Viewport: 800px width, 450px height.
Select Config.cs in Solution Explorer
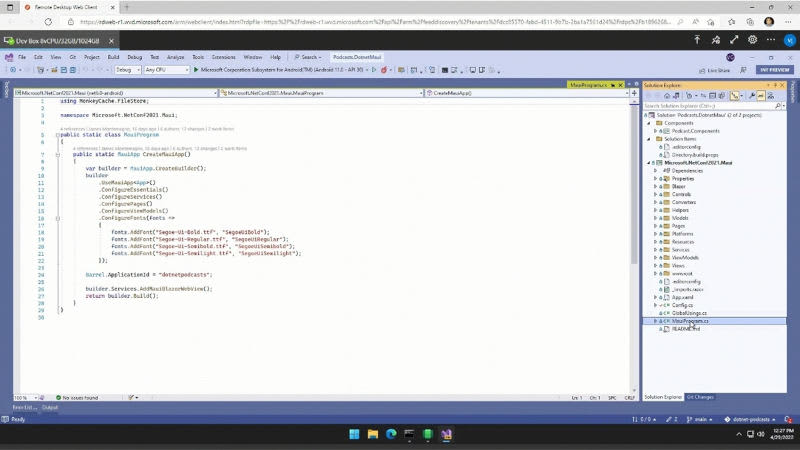682,305
